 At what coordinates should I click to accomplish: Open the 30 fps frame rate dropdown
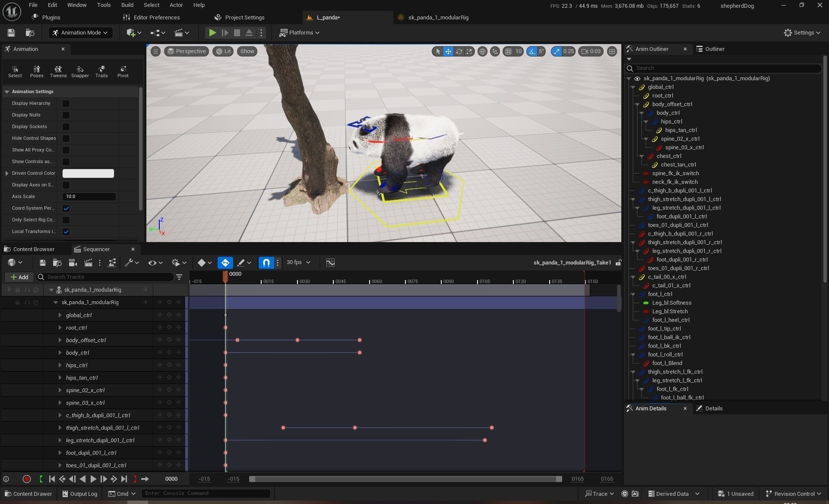[298, 262]
